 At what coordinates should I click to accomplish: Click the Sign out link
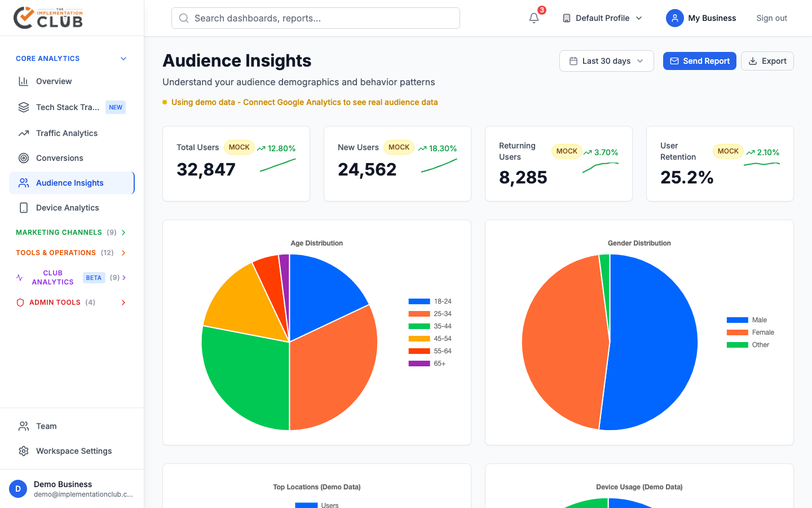point(771,18)
